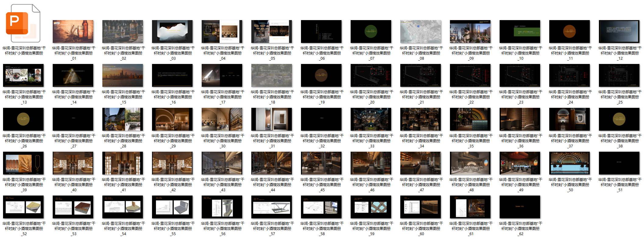Select thumbnail ending _02 with whiskey bottle

click(x=123, y=32)
